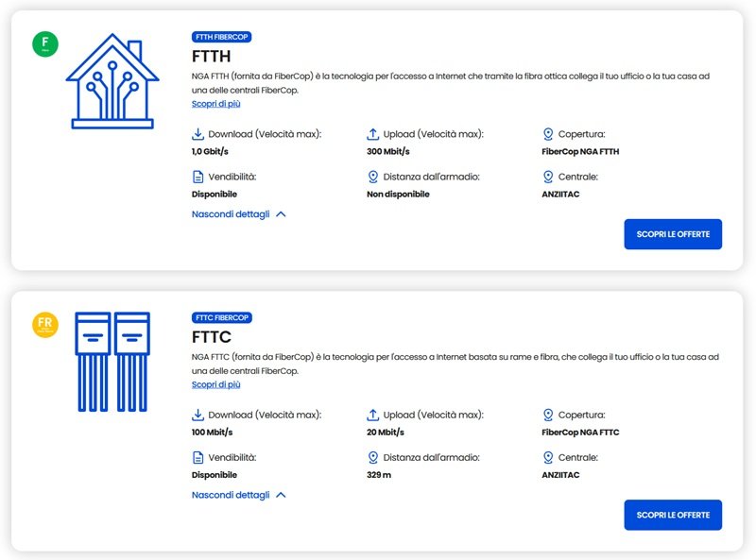This screenshot has width=756, height=560.
Task: Click FTTC Distanza dall'armadio pin icon
Action: 373,457
